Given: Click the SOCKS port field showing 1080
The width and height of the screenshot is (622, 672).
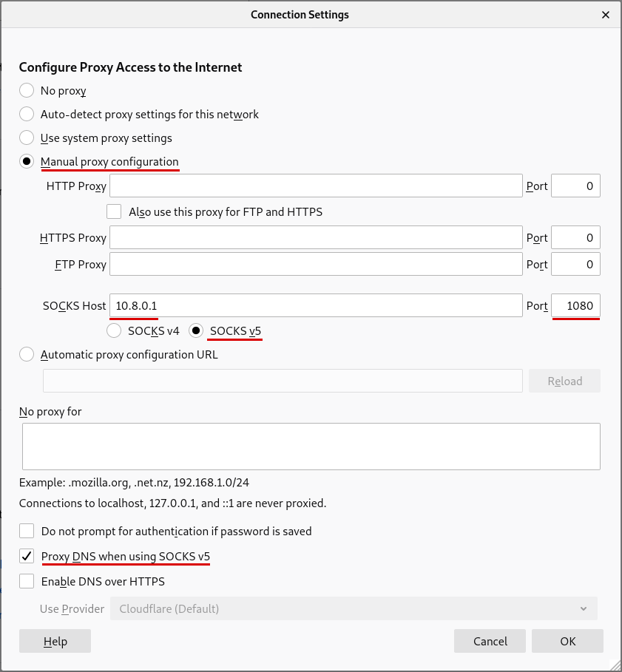Looking at the screenshot, I should pyautogui.click(x=575, y=306).
